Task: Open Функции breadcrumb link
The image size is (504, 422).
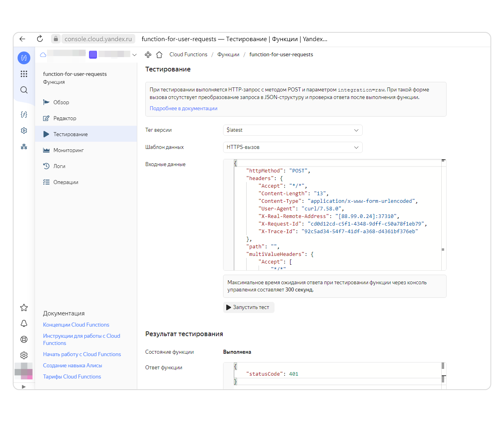Action: (228, 55)
